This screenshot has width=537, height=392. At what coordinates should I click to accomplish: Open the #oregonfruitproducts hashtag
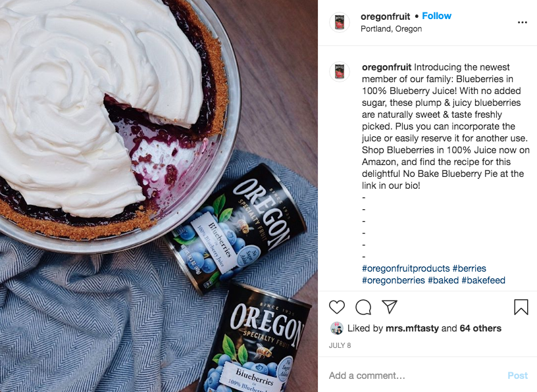[x=405, y=268]
